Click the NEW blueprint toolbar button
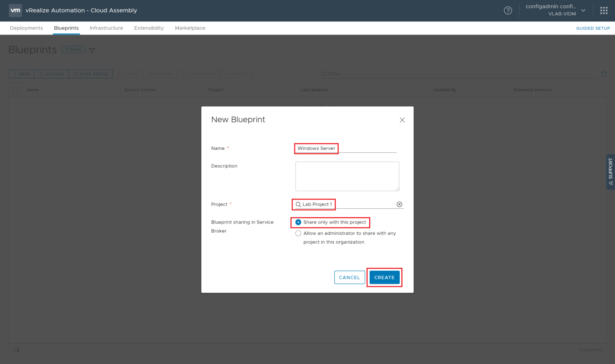The width and height of the screenshot is (615, 364). [x=21, y=74]
